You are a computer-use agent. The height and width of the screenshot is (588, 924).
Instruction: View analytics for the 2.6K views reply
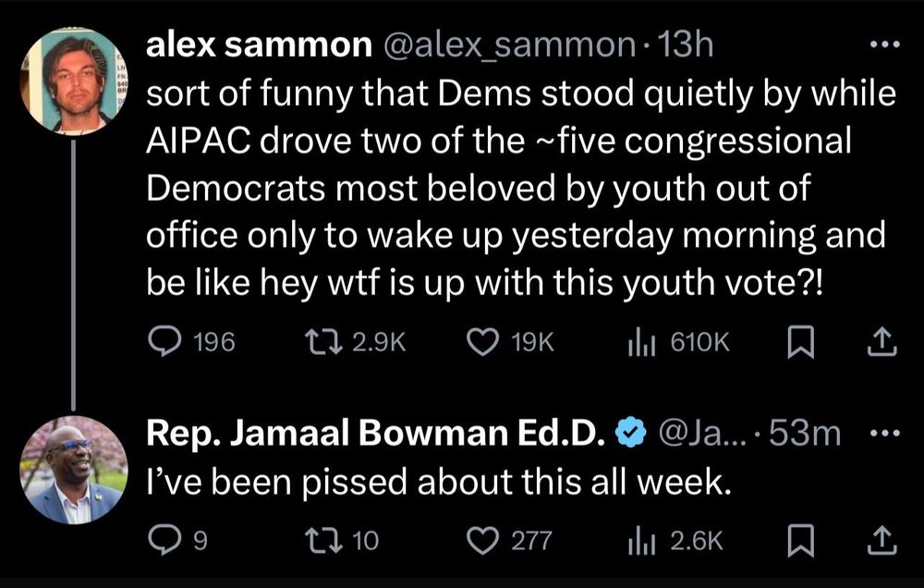pos(640,539)
